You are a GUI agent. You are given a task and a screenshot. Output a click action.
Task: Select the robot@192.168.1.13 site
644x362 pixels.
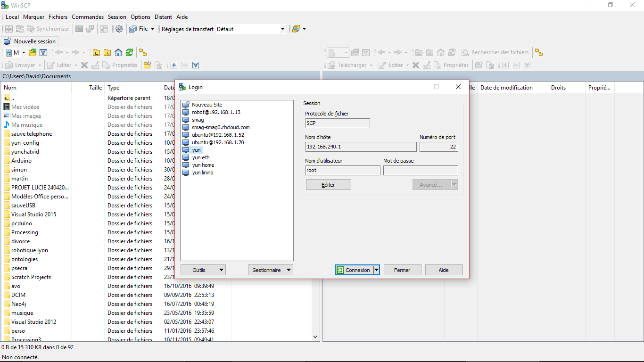tap(216, 112)
